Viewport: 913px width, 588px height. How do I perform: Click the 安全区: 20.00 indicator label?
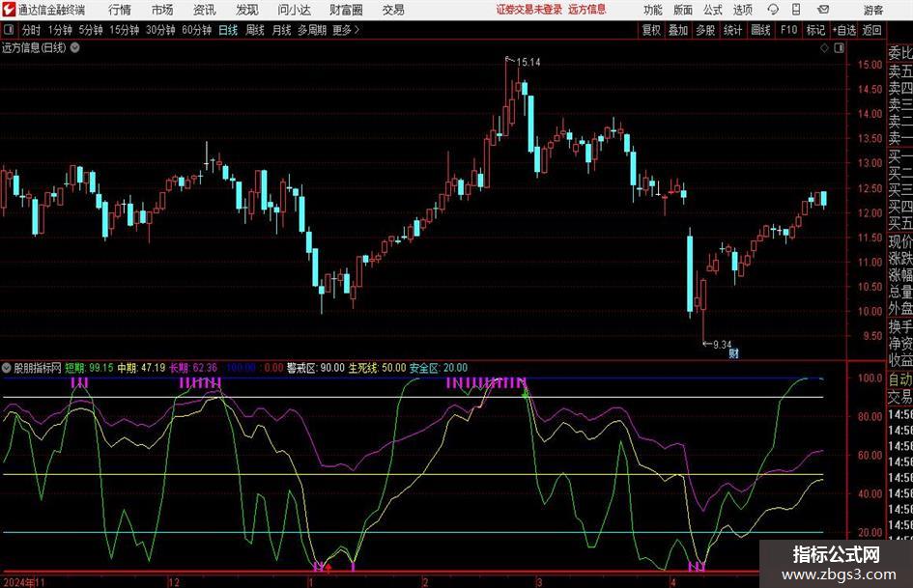click(439, 367)
